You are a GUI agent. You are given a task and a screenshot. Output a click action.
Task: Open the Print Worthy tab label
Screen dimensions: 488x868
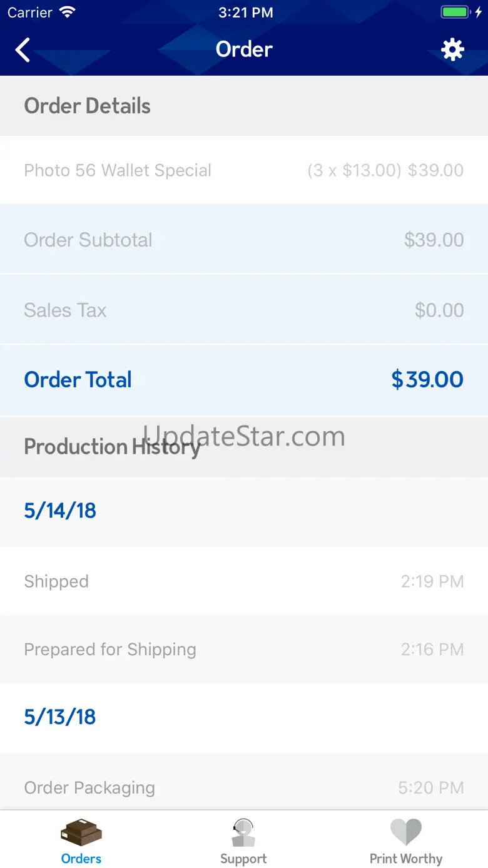(x=406, y=859)
